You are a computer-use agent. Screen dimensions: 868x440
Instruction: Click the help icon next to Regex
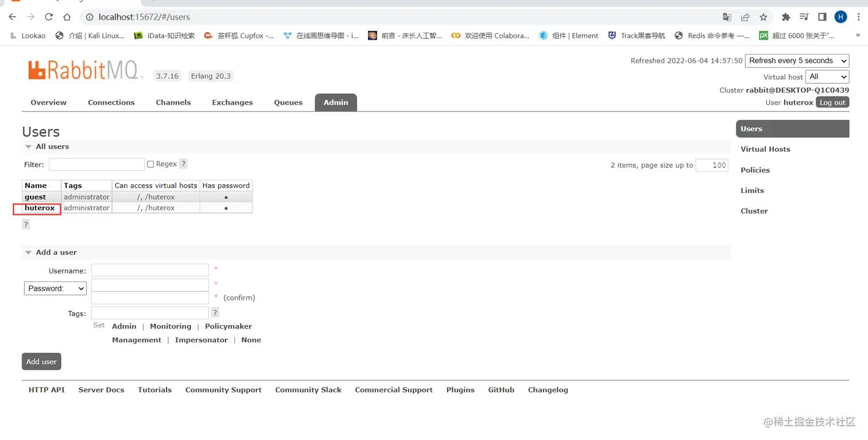tap(183, 164)
